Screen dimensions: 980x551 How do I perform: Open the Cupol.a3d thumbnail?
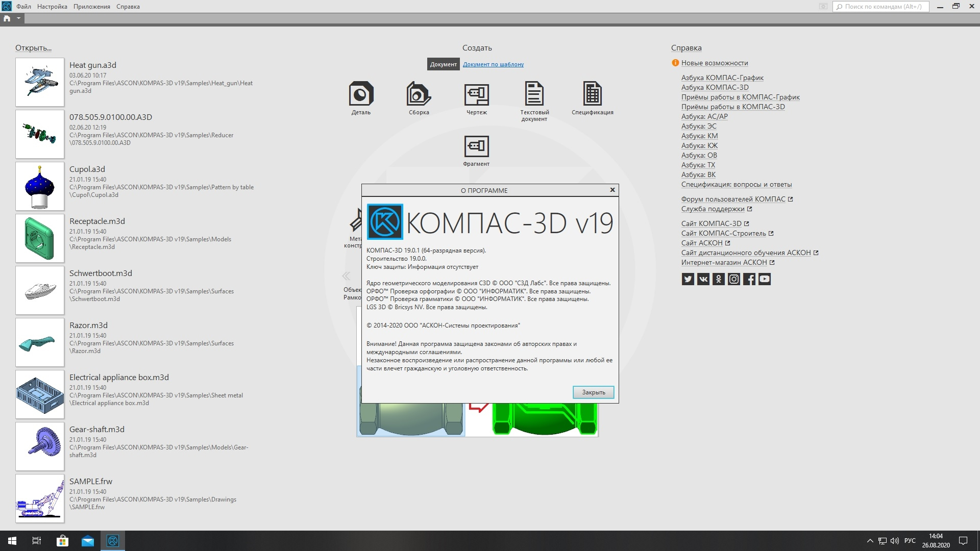[x=40, y=186]
